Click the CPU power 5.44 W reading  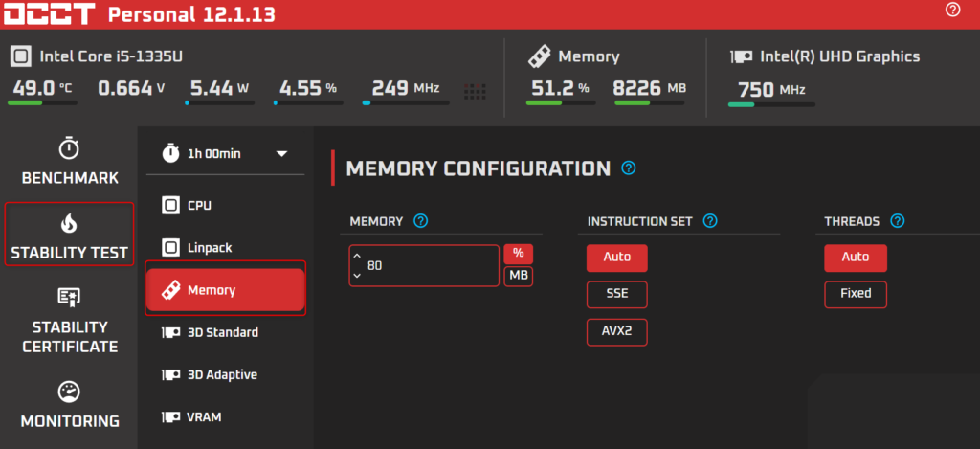[219, 88]
